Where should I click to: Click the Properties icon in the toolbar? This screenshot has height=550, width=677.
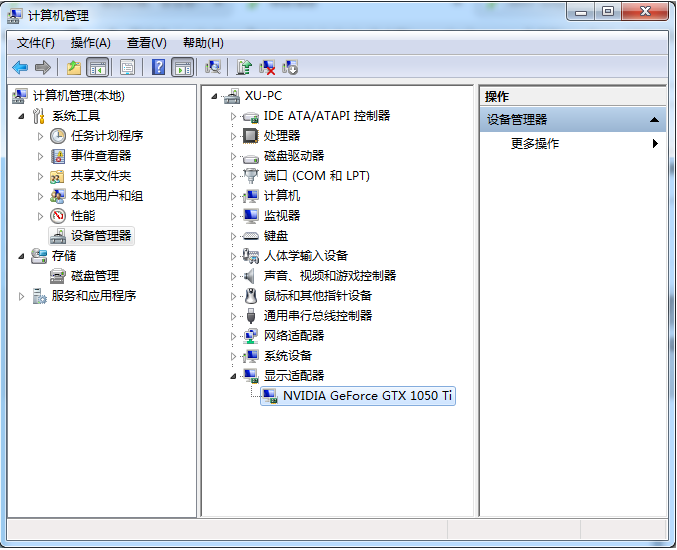coord(127,67)
